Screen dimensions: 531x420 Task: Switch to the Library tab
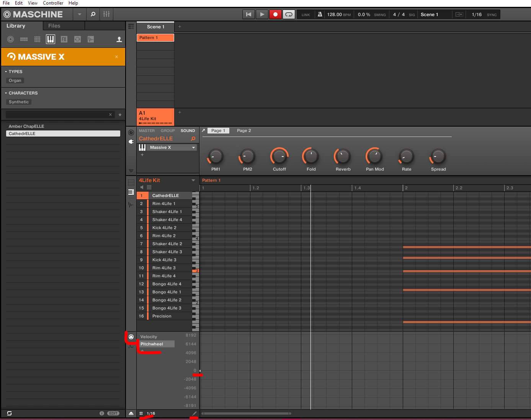point(16,26)
